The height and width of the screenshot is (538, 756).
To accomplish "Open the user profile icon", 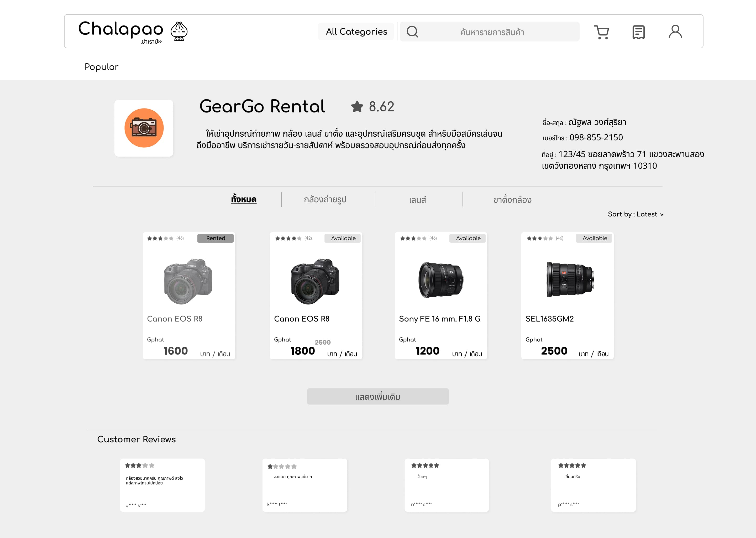I will 675,32.
